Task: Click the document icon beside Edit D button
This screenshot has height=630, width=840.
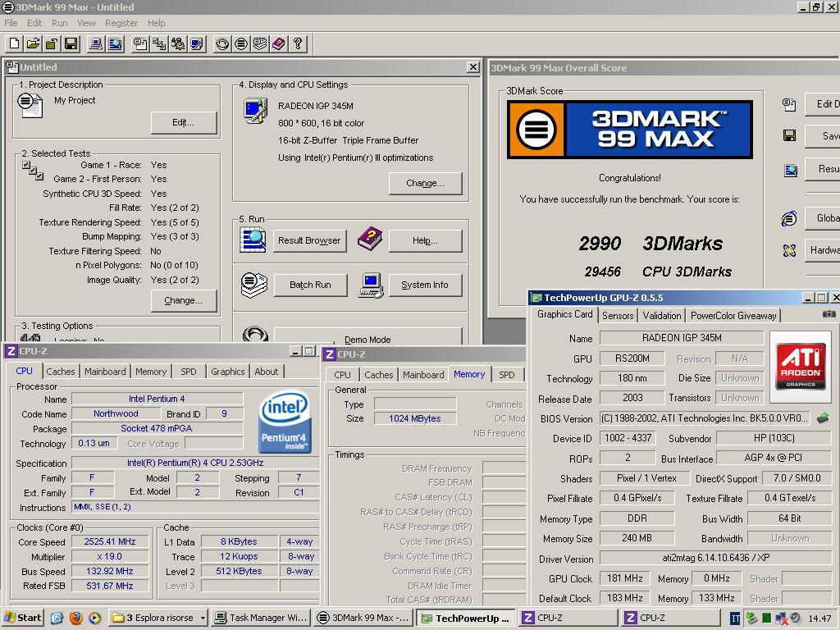Action: pos(789,104)
